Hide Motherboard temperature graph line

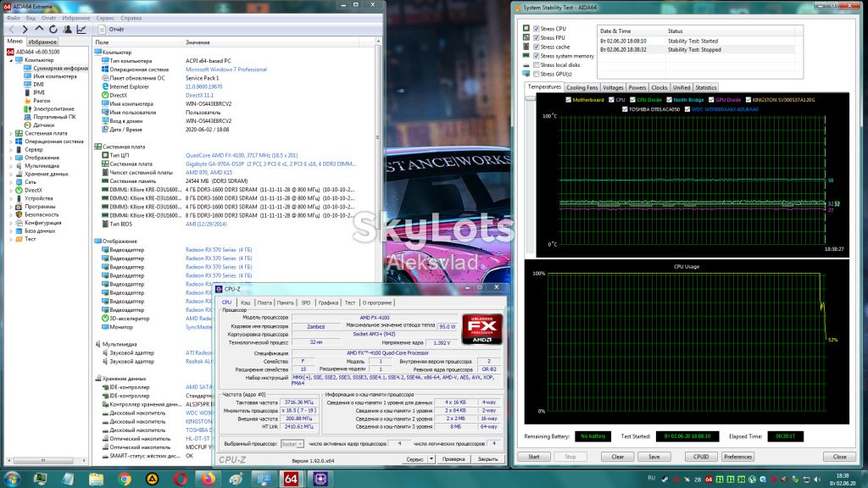tap(569, 100)
